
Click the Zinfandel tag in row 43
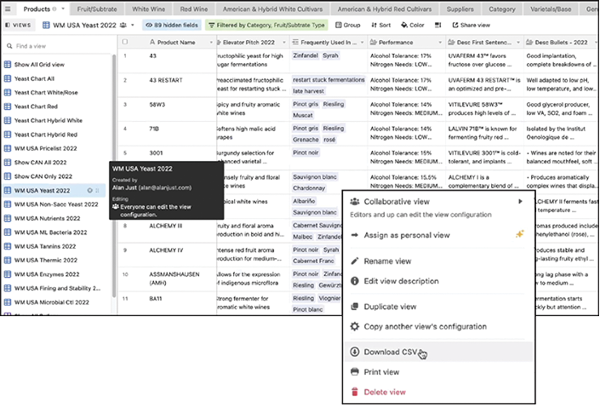[x=305, y=56]
